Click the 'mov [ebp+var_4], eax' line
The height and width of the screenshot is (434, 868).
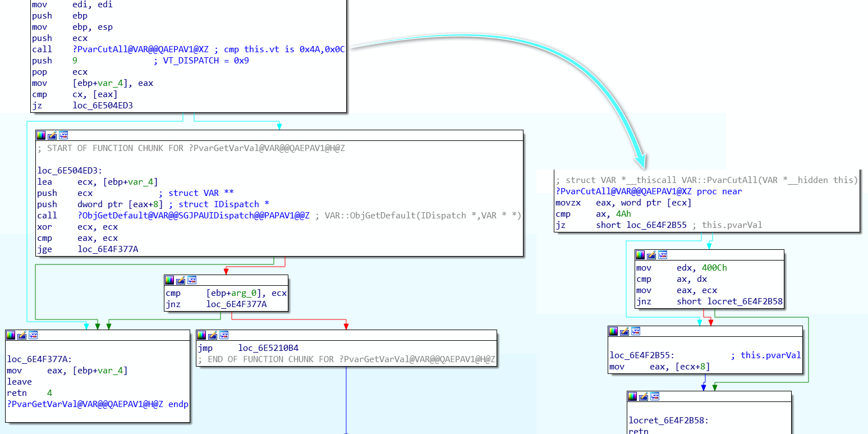(x=93, y=83)
